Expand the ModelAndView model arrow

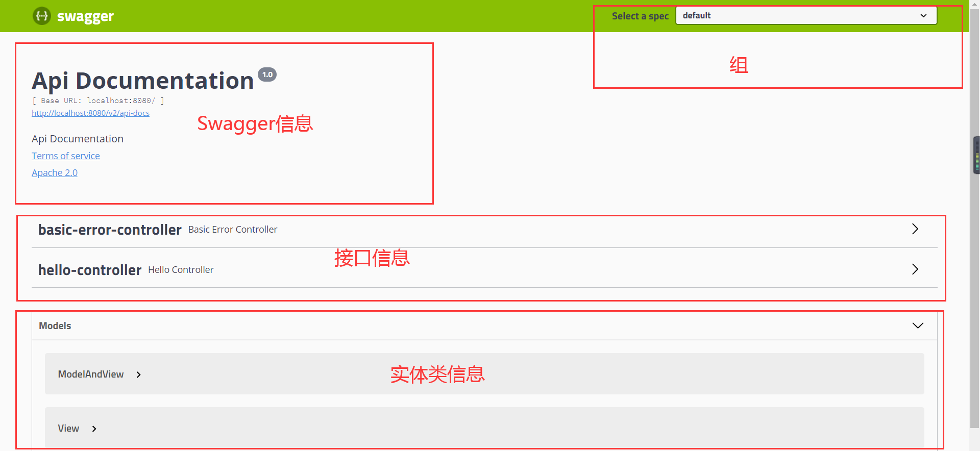coord(138,374)
